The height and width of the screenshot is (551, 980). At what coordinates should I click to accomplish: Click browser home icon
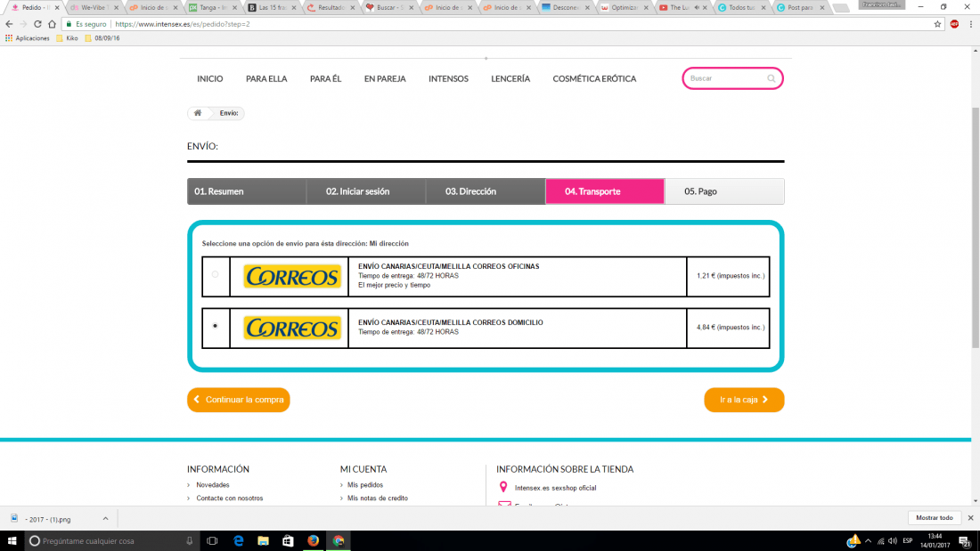(52, 24)
